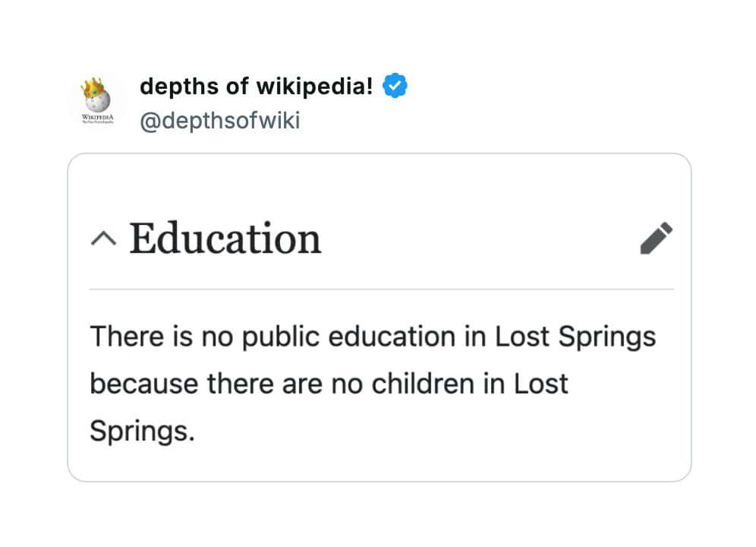Click the blue verified badge
Viewport: 756px width, 547px height.
tap(395, 87)
